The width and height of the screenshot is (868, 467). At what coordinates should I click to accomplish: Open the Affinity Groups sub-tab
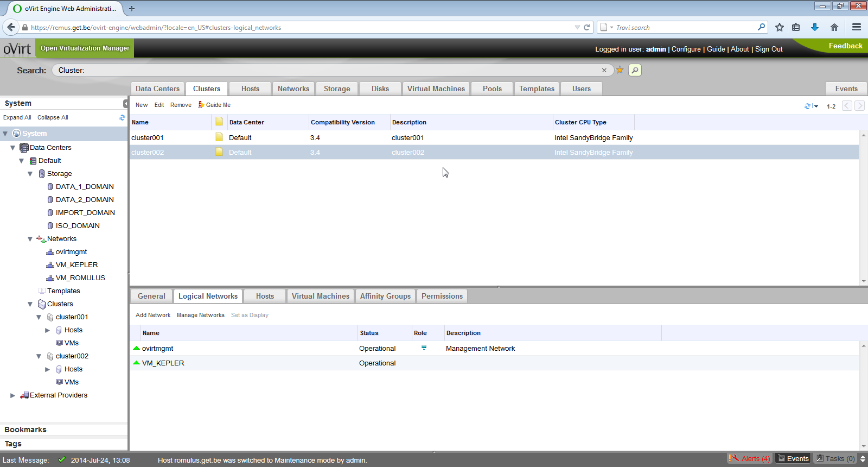coord(385,296)
